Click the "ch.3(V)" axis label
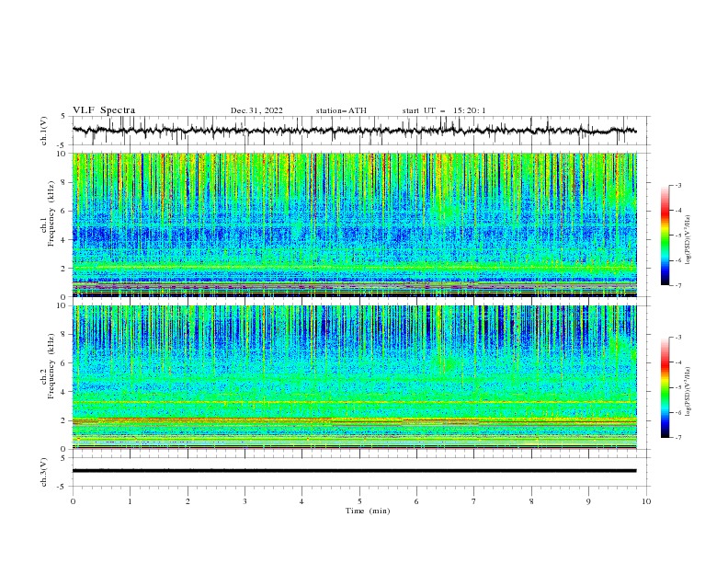This screenshot has height=563, width=728. pyautogui.click(x=44, y=472)
